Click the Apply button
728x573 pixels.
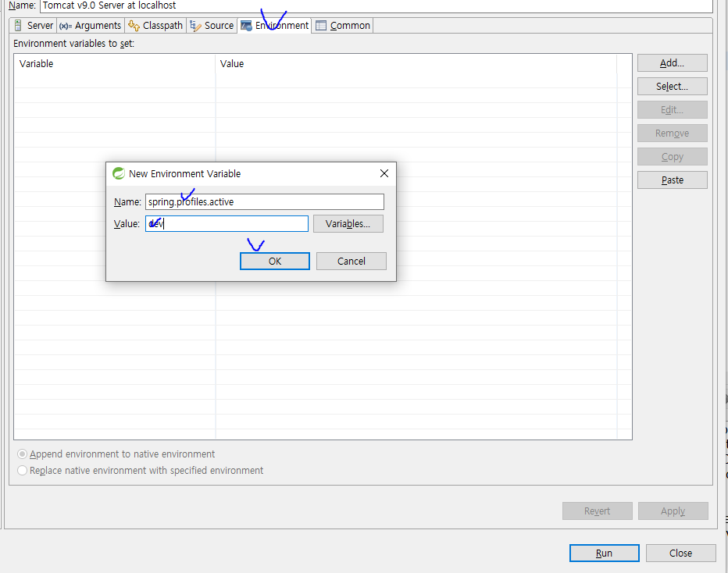673,511
